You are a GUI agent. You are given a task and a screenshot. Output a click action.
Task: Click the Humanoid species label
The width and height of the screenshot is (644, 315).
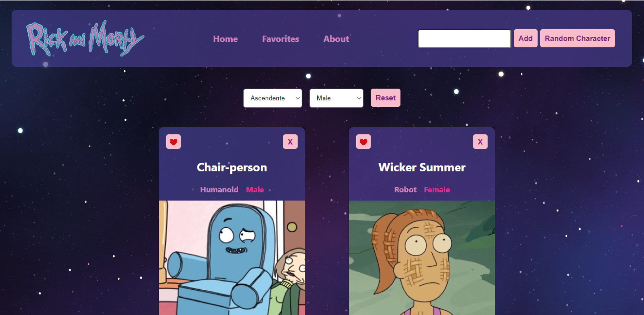click(219, 190)
